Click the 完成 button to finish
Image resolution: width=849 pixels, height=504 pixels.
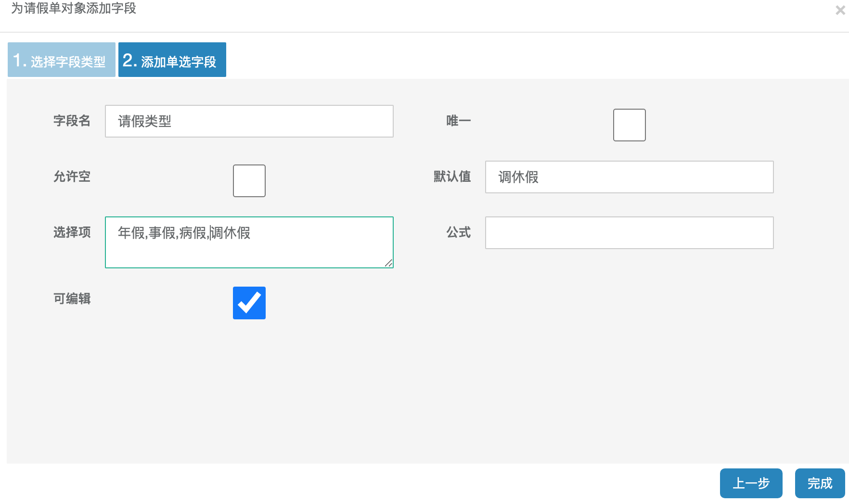tap(820, 483)
